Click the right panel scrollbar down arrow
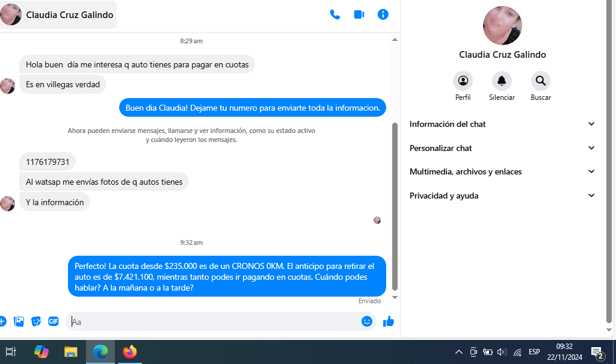 point(609,330)
